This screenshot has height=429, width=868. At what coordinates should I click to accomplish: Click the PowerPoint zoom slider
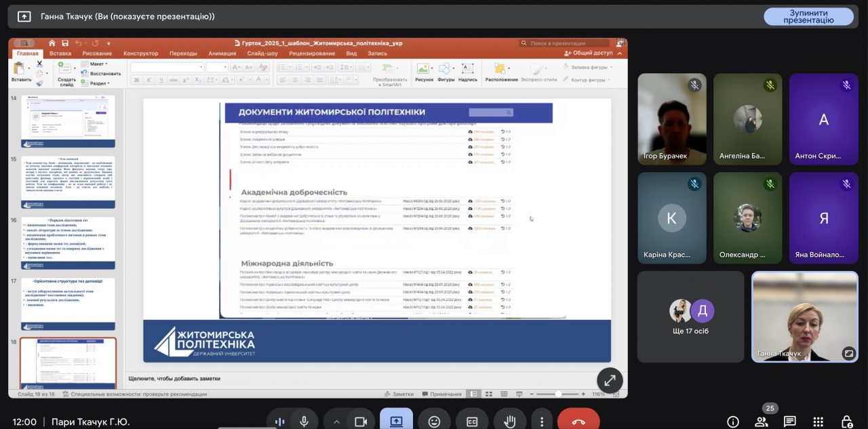558,394
